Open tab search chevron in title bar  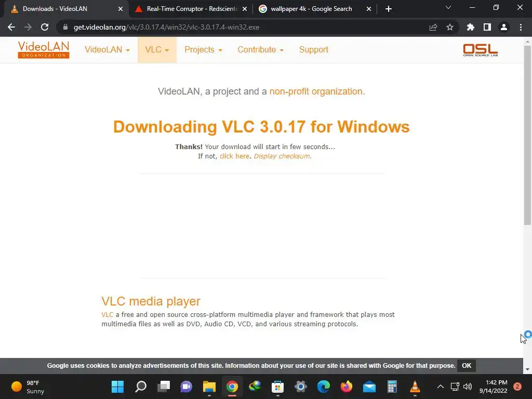click(x=448, y=7)
